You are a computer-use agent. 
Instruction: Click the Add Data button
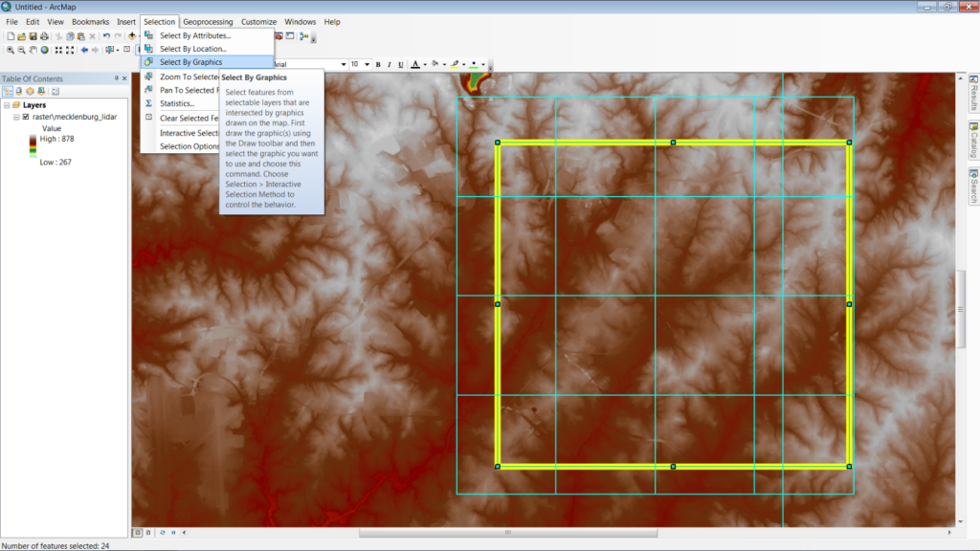click(x=132, y=36)
